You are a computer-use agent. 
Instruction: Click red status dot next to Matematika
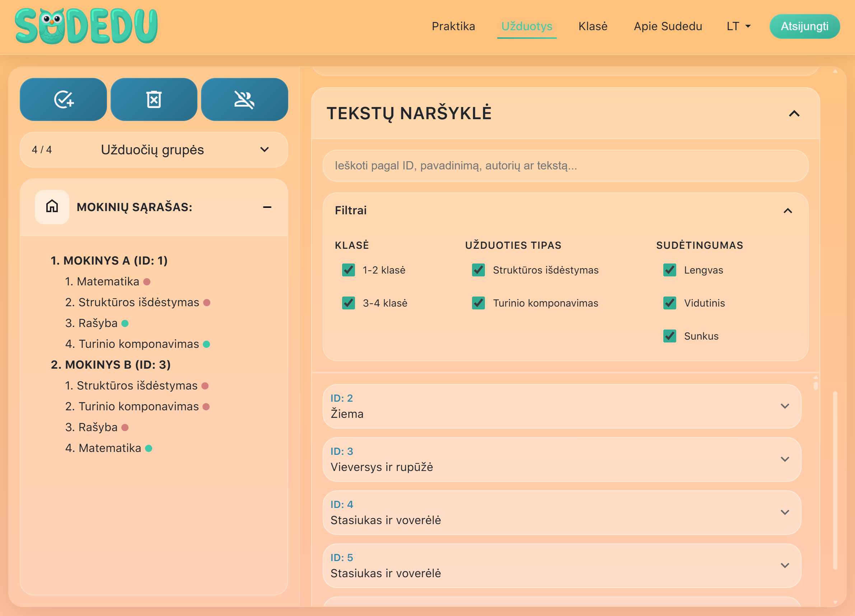click(x=147, y=282)
